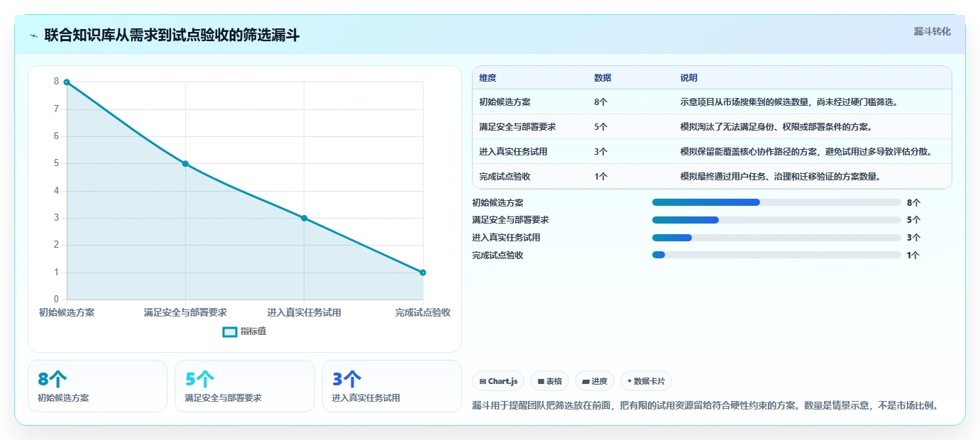Click the Chart.js tag
The image size is (980, 440).
[498, 381]
